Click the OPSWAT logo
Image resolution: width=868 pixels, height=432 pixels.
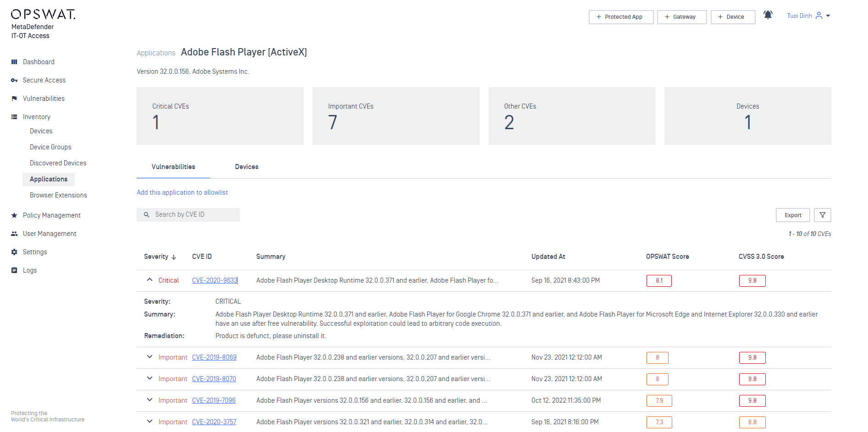point(43,14)
